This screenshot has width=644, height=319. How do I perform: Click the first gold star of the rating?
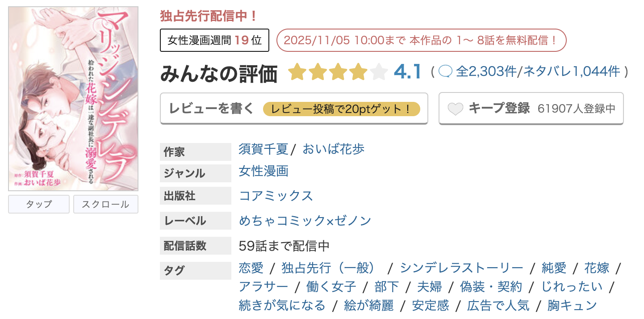tap(297, 71)
